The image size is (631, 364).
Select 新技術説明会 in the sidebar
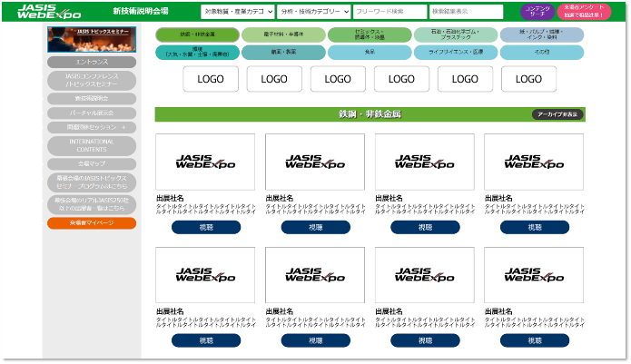[x=92, y=99]
